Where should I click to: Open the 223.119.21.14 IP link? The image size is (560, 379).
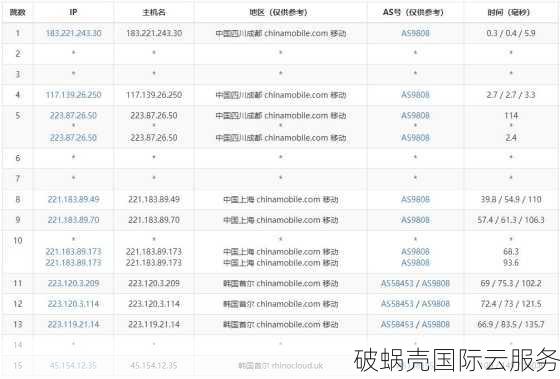(74, 324)
